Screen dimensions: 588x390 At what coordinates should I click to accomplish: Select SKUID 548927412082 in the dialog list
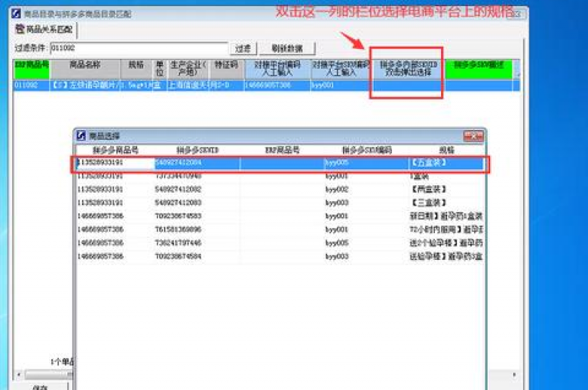pos(198,190)
